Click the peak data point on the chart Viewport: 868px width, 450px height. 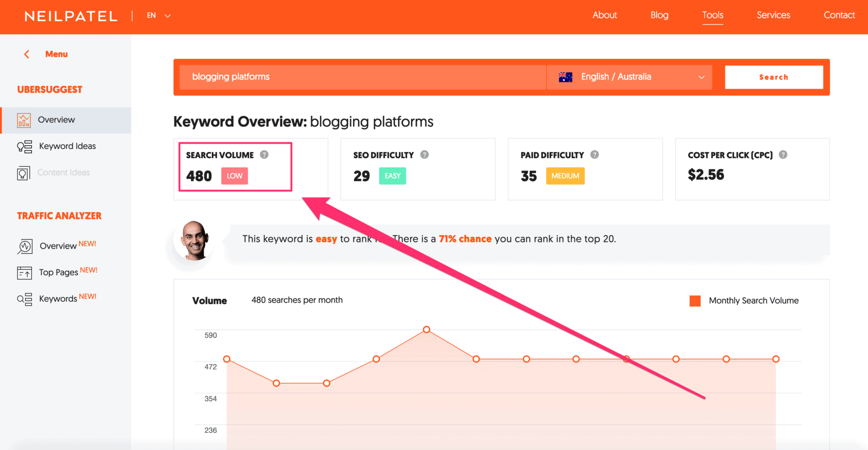coord(426,329)
